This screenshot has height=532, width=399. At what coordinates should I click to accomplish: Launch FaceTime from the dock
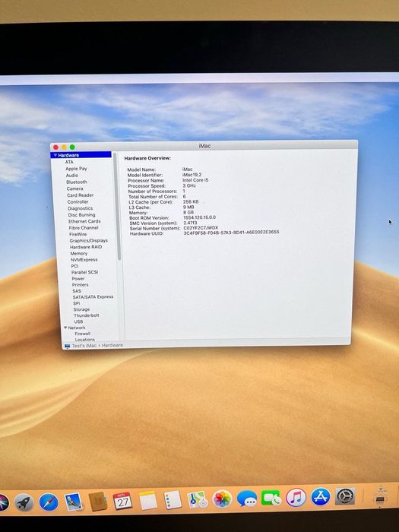pos(271,498)
